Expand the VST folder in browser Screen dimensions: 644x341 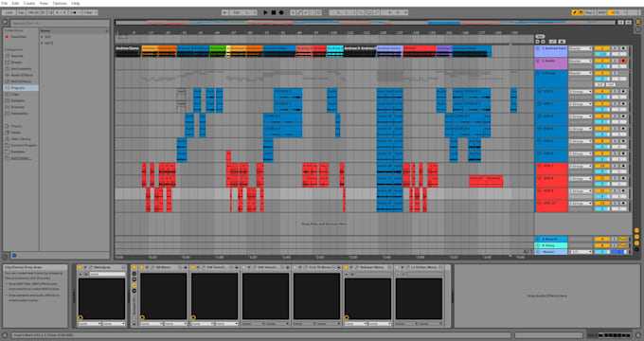pyautogui.click(x=42, y=37)
